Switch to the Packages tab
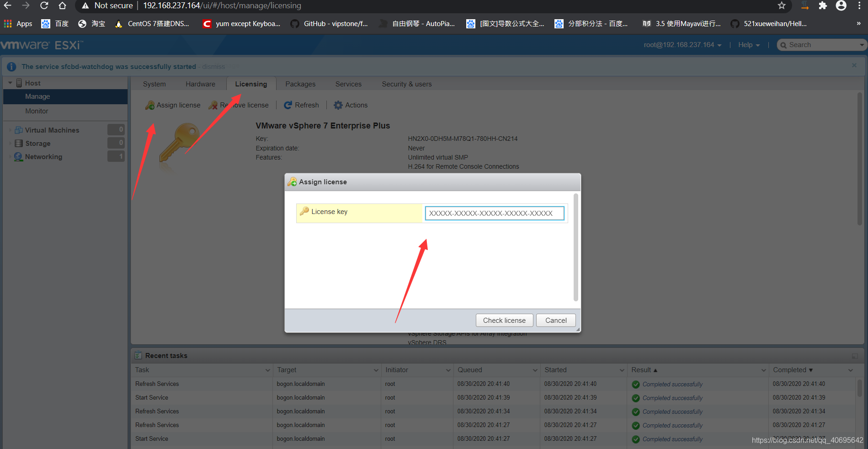 point(300,84)
